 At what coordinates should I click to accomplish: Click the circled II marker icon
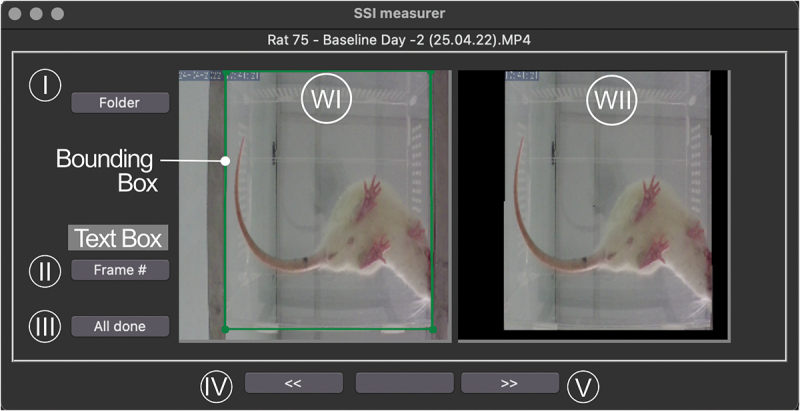[45, 271]
